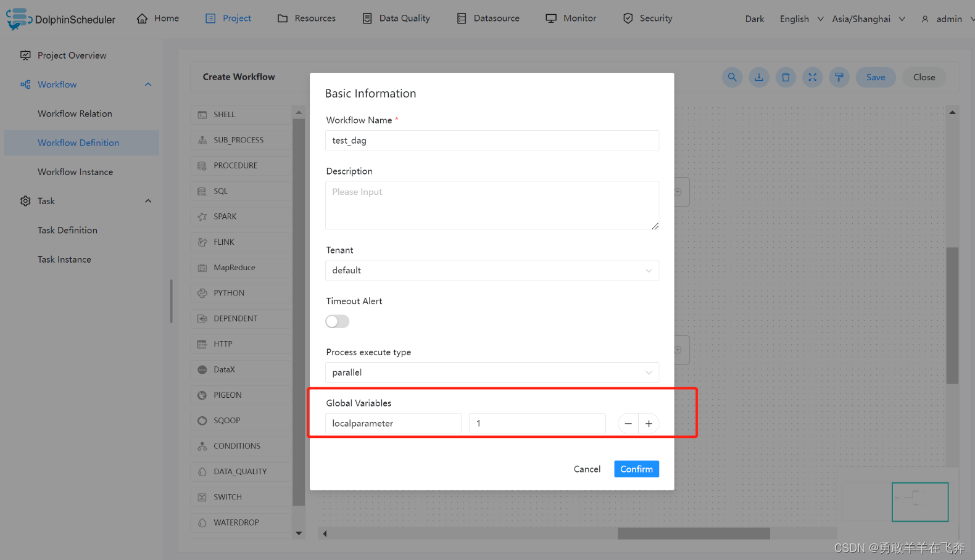975x560 pixels.
Task: Click the SUB_PROCESS task icon
Action: click(x=202, y=140)
